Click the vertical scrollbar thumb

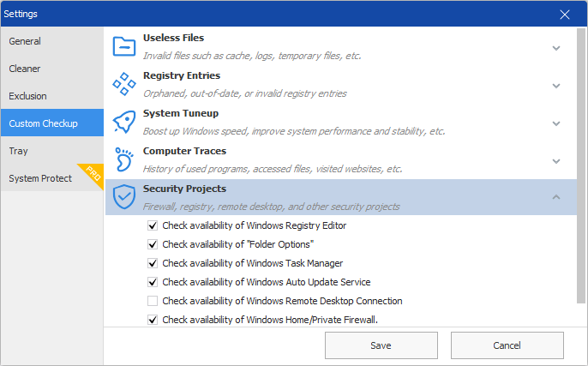coord(581,165)
